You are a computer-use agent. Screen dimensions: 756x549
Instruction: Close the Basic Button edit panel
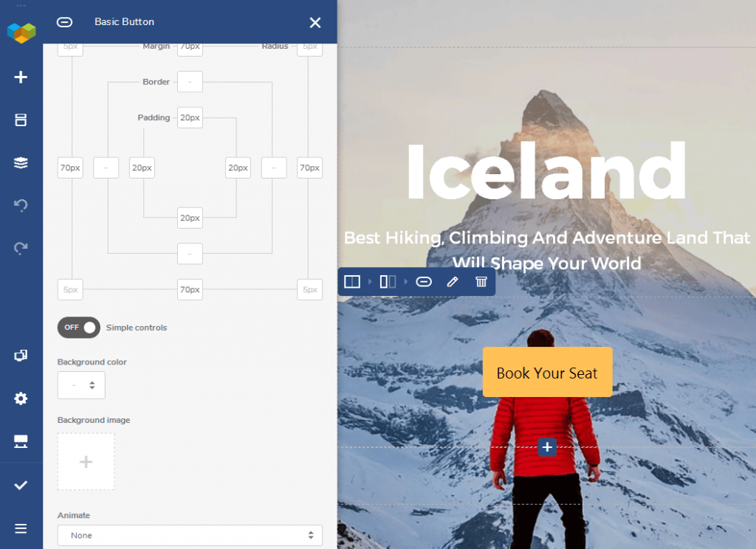(315, 23)
